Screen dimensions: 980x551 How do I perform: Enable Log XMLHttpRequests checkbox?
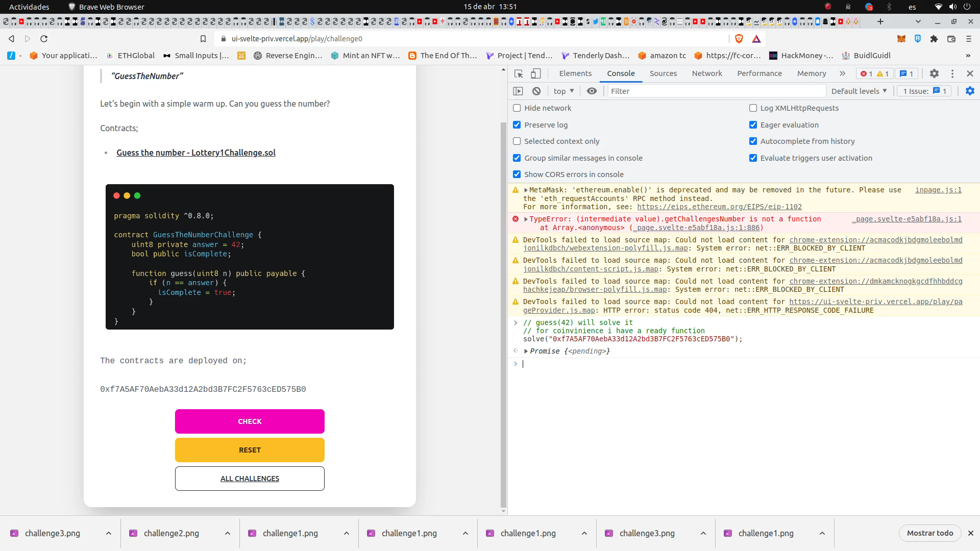click(753, 108)
